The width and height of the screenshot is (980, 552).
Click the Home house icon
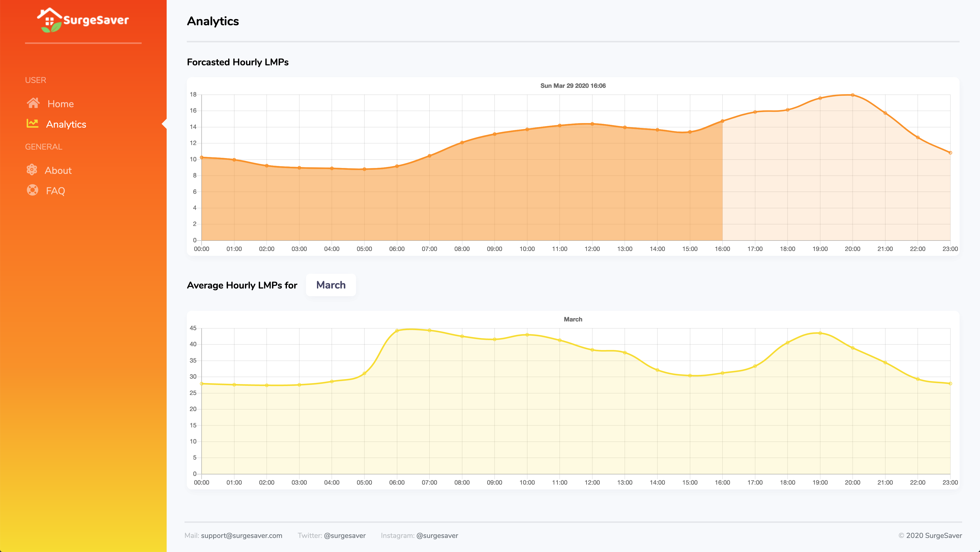[x=33, y=103]
